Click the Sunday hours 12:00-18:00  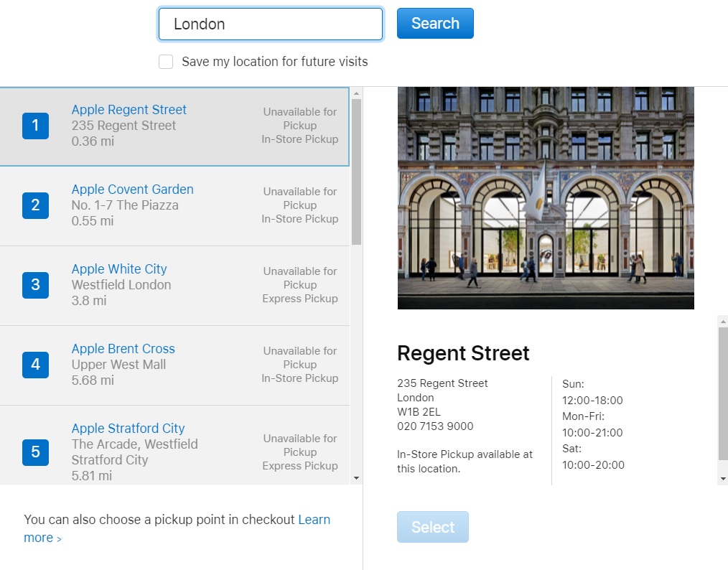pos(592,400)
